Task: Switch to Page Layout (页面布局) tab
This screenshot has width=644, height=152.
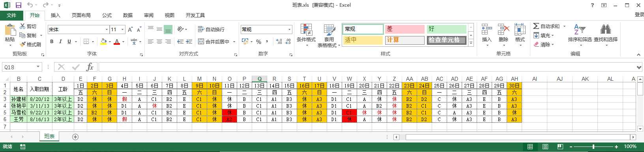Action: (x=81, y=15)
